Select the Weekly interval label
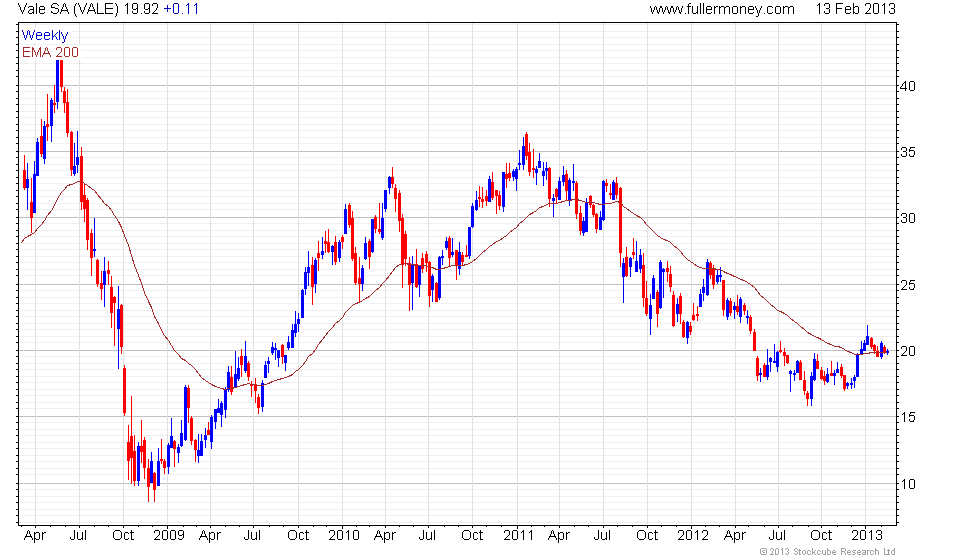Image resolution: width=980 pixels, height=560 pixels. (45, 36)
